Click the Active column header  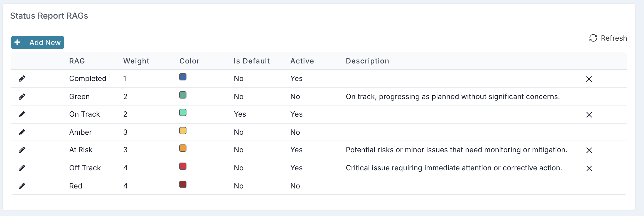(x=302, y=61)
